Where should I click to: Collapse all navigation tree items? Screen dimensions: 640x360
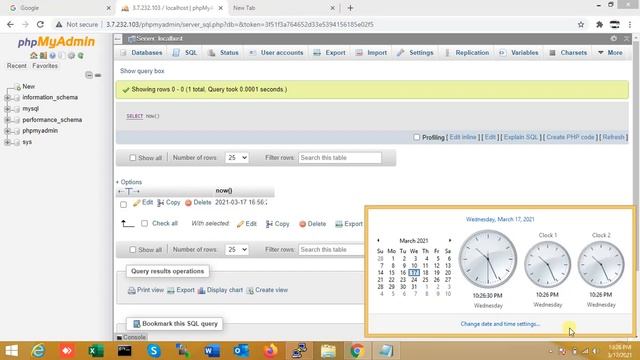(x=89, y=75)
